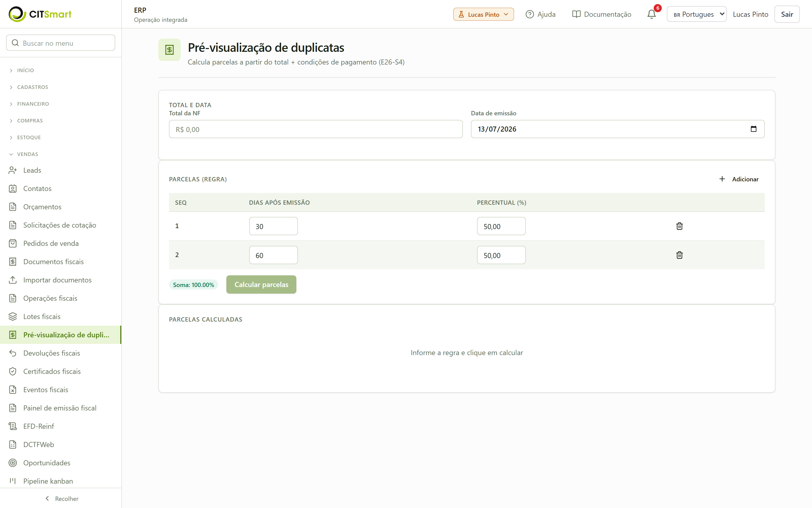Click the Certificados fiscais shield icon
Image resolution: width=812 pixels, height=508 pixels.
(x=13, y=371)
